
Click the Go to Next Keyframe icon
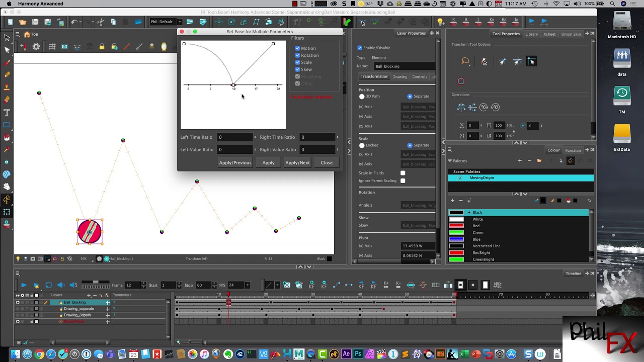click(x=374, y=285)
